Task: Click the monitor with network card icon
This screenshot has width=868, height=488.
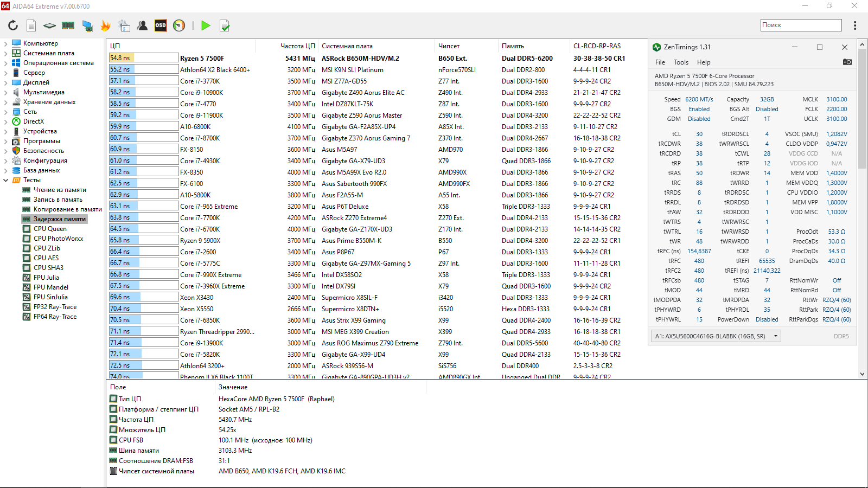Action: click(87, 25)
